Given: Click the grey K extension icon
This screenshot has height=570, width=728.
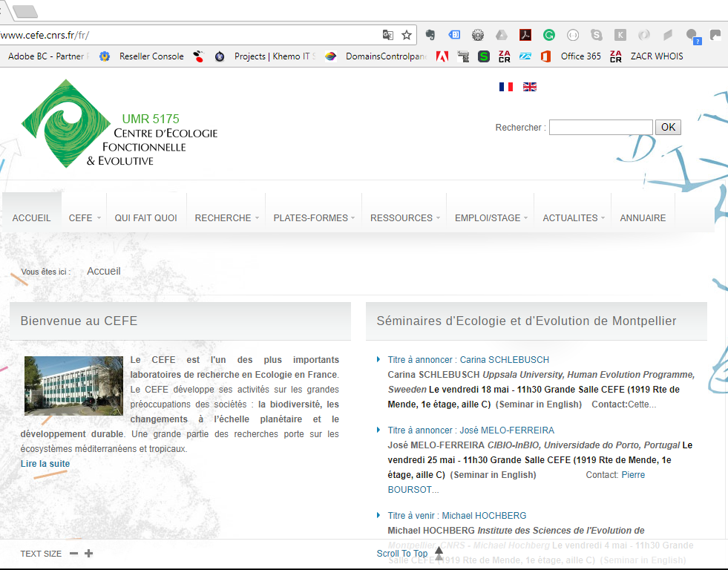Looking at the screenshot, I should (x=620, y=35).
